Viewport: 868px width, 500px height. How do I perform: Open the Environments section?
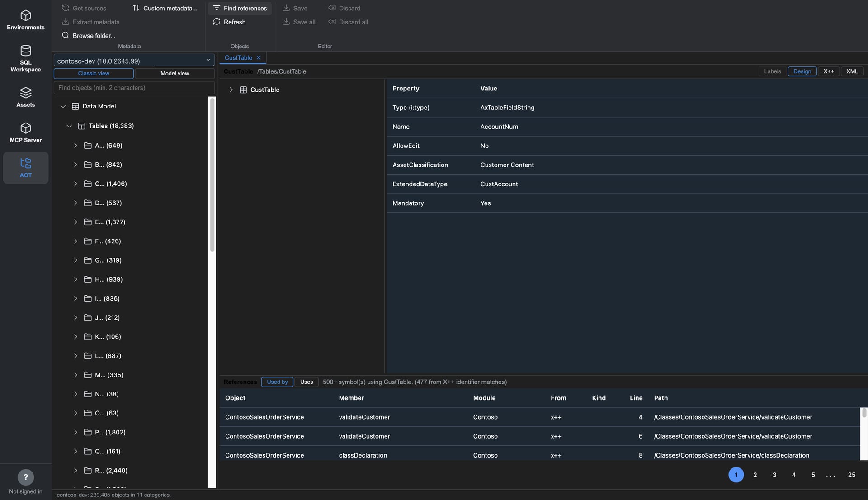(x=26, y=20)
